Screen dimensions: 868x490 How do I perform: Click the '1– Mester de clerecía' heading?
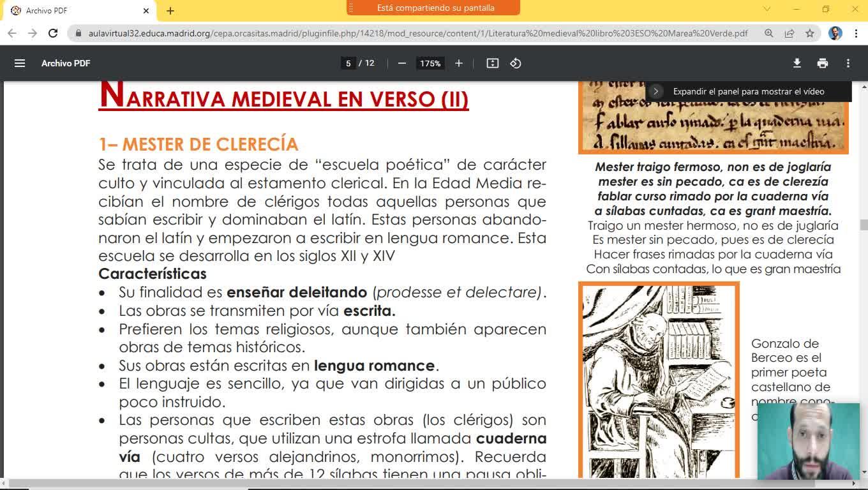198,144
